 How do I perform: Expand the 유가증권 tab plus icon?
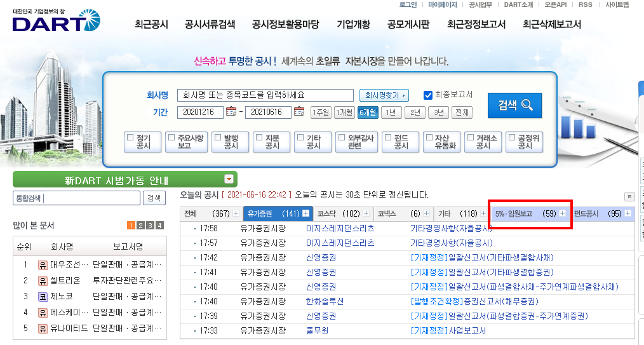point(305,213)
